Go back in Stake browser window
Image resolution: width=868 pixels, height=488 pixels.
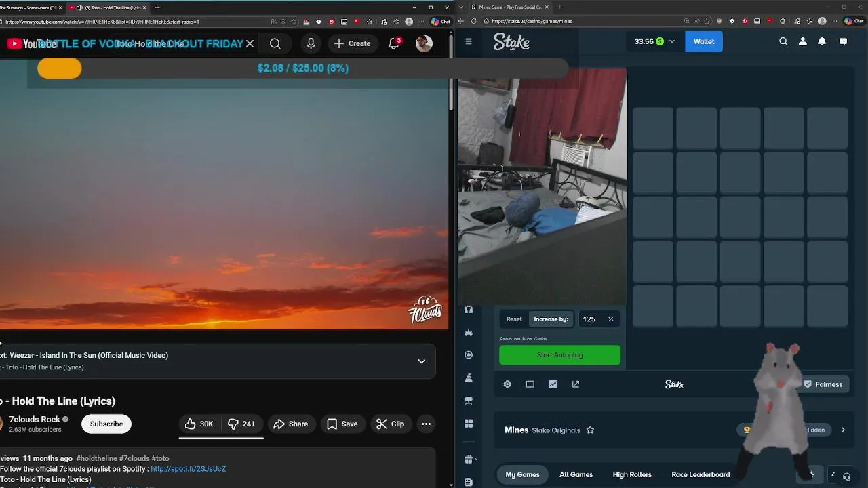click(461, 21)
